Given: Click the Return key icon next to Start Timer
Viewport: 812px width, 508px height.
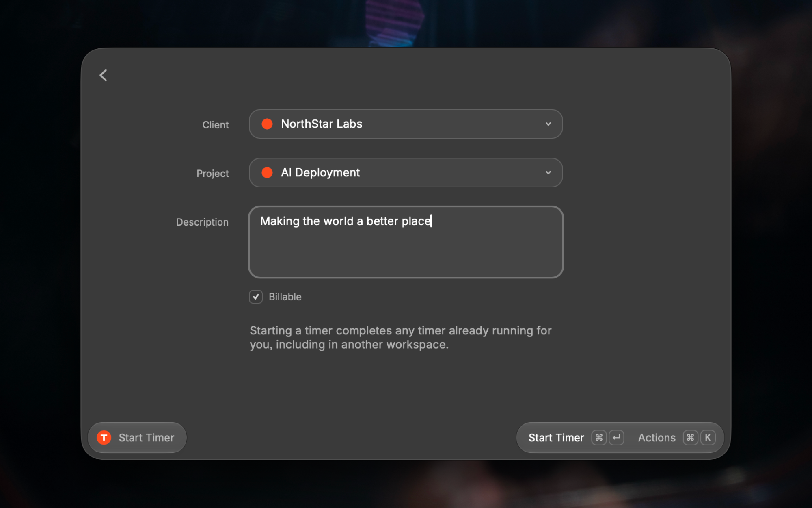Looking at the screenshot, I should pos(616,438).
